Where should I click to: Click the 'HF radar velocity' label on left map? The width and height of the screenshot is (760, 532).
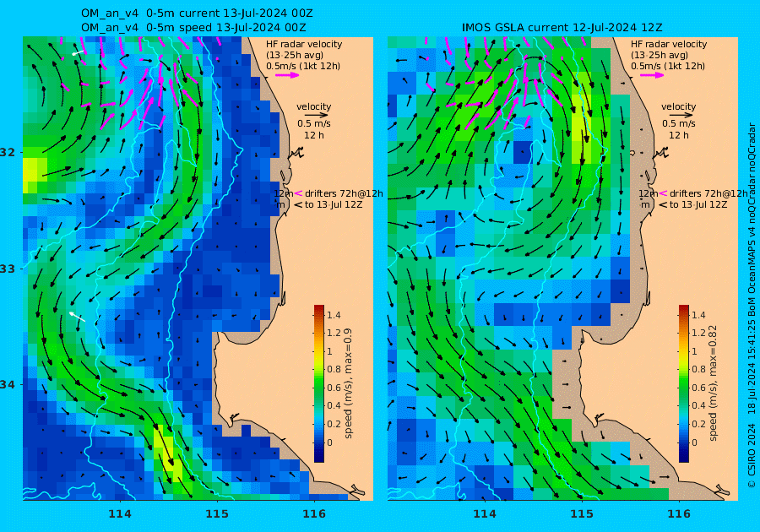(x=304, y=44)
